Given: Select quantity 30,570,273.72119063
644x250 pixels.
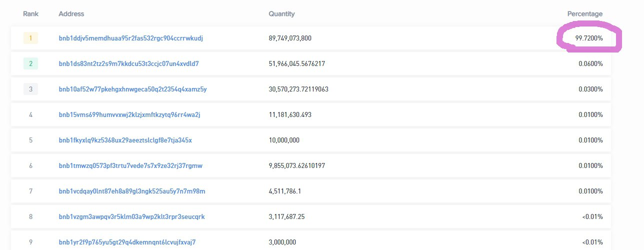Looking at the screenshot, I should [298, 89].
